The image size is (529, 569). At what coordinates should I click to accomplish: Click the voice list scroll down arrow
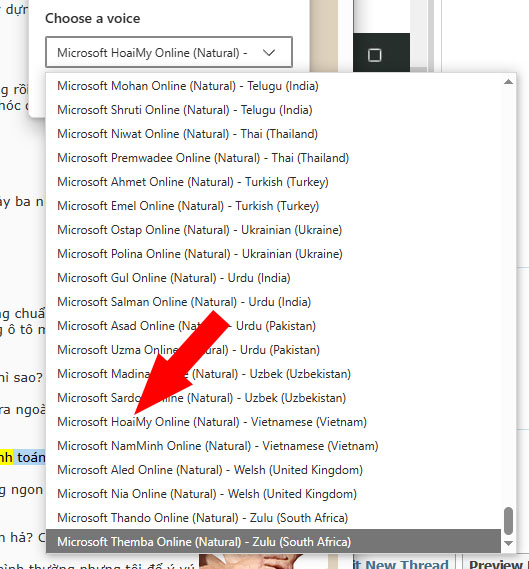pyautogui.click(x=508, y=543)
